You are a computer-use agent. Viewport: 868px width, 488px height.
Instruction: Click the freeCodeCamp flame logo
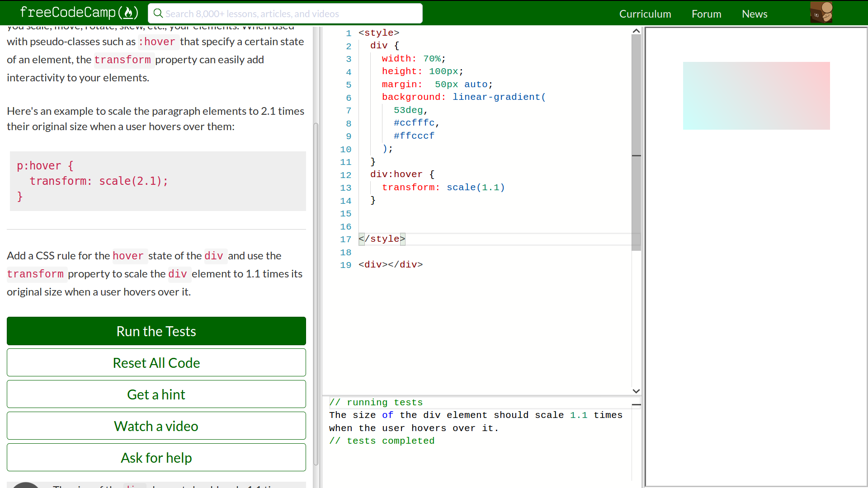(128, 13)
